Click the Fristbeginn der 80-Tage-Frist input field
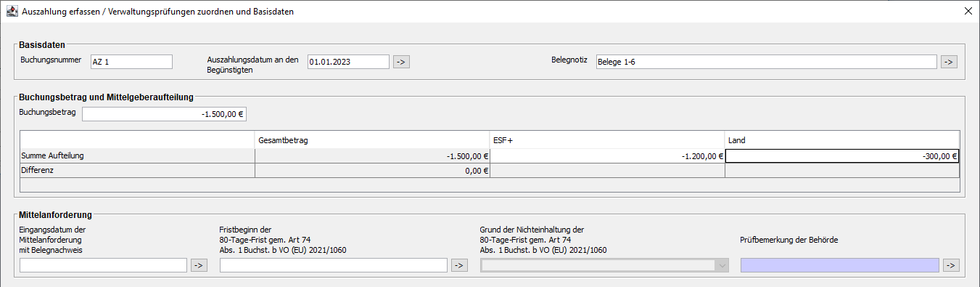 click(x=334, y=265)
